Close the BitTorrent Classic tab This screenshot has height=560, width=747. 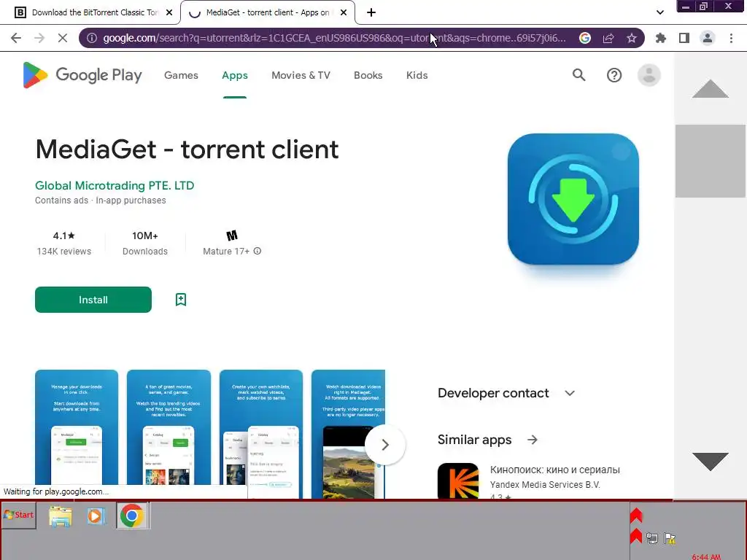click(x=169, y=12)
